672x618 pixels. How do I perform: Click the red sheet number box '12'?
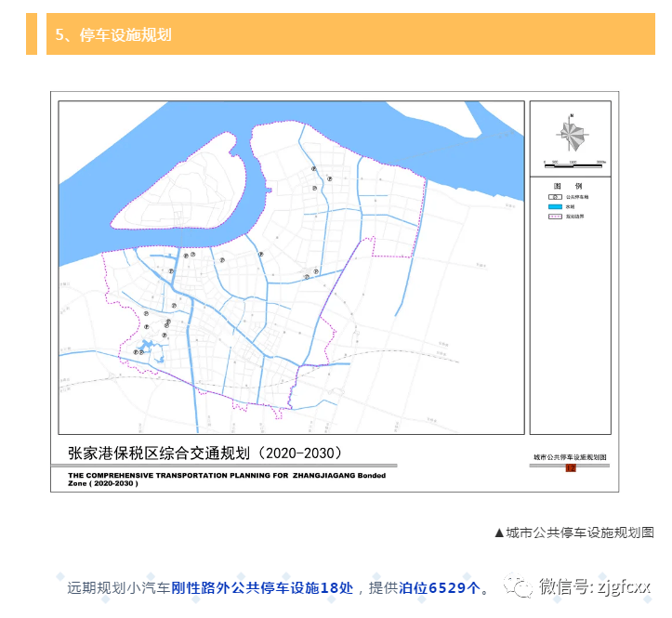571,468
